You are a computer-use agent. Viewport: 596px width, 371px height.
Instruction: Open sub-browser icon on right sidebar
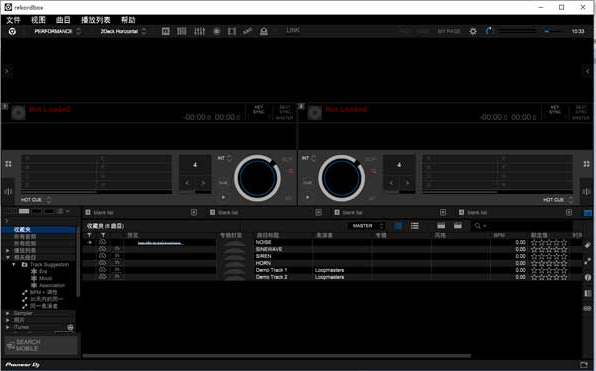(x=588, y=293)
